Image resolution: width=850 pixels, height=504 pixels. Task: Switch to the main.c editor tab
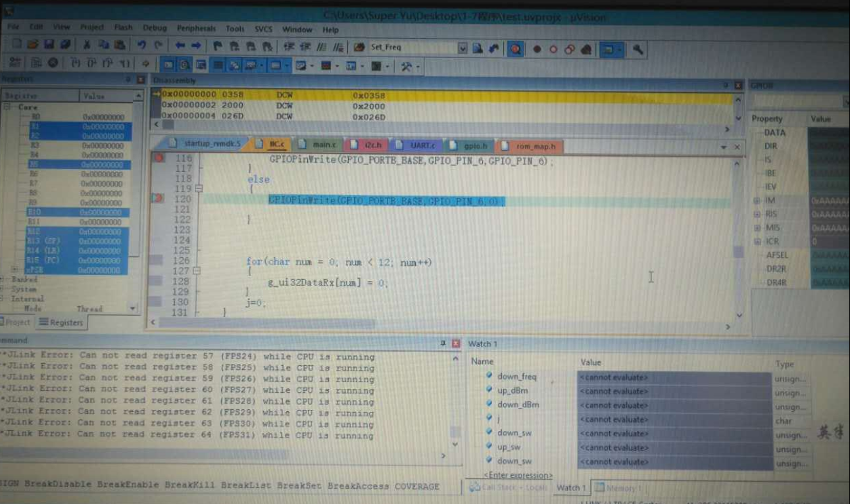point(318,145)
